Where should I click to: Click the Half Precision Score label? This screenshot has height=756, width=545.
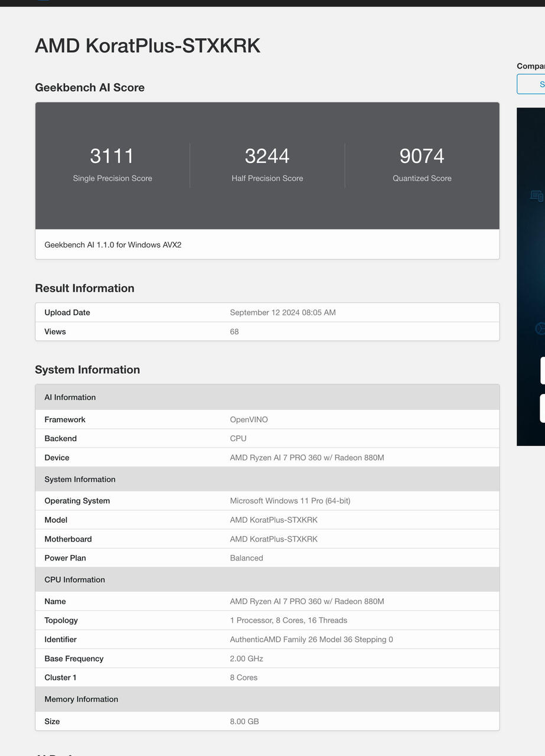267,178
